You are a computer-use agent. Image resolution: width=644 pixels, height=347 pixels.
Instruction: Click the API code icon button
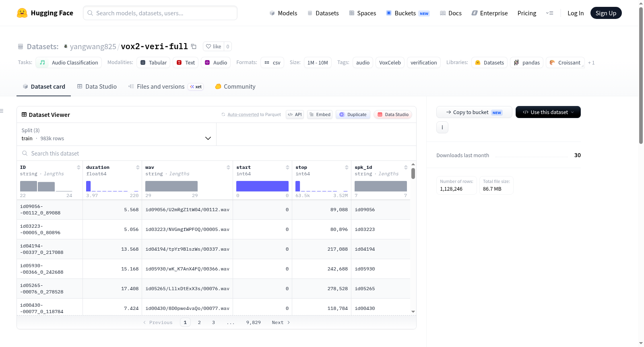click(x=295, y=114)
